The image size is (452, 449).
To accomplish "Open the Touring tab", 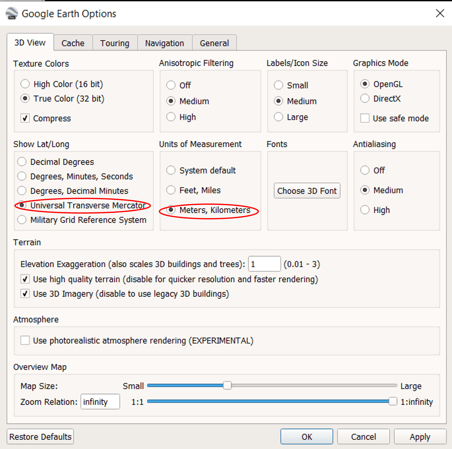I will pyautogui.click(x=115, y=43).
